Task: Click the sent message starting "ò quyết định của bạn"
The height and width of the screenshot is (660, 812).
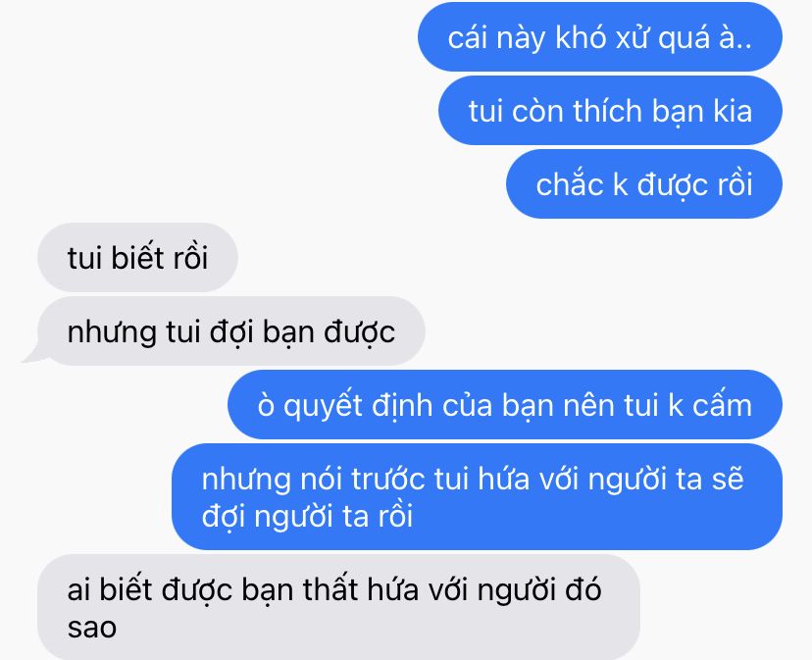Action: pos(504,405)
